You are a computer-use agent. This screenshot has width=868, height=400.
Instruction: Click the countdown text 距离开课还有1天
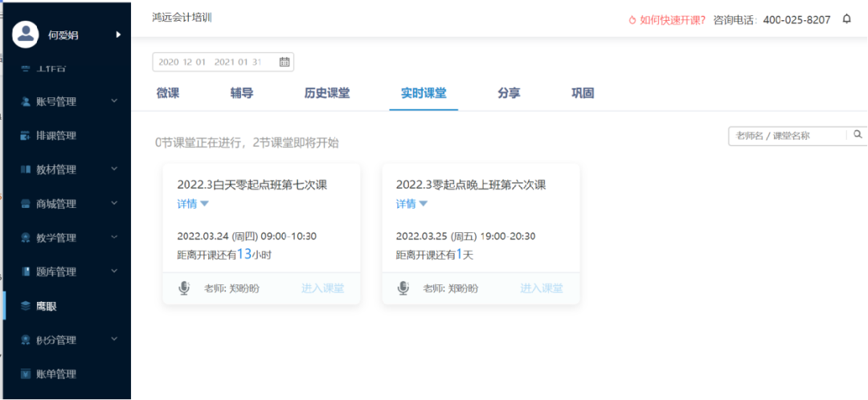(435, 255)
